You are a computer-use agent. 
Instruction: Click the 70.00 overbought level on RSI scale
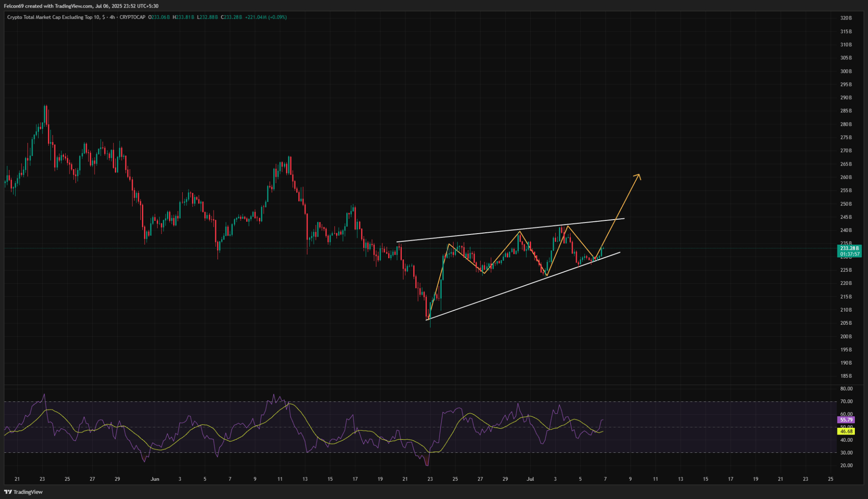click(846, 401)
